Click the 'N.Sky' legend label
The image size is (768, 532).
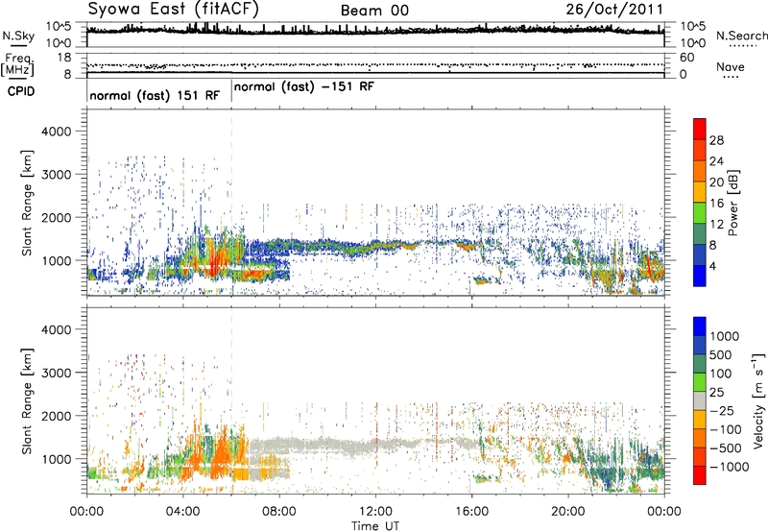(18, 36)
